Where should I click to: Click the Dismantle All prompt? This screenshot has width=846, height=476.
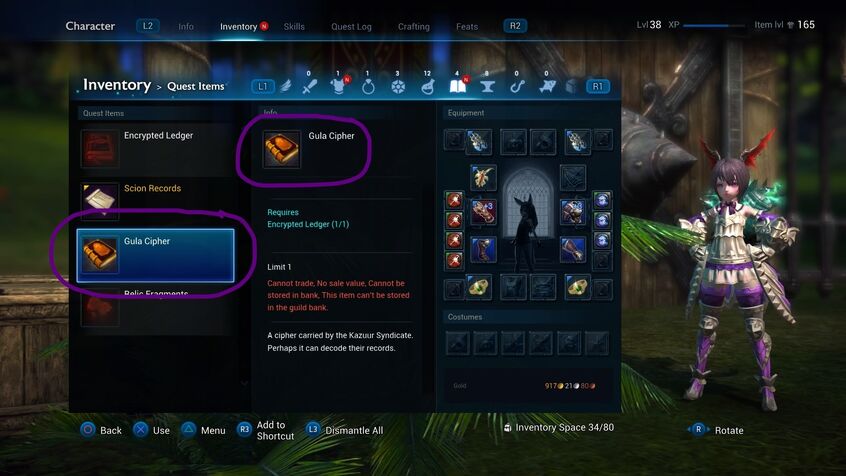click(345, 430)
